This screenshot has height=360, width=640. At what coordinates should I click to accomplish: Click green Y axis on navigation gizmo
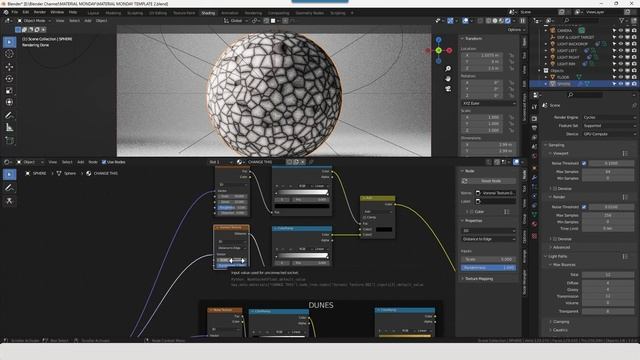(438, 50)
